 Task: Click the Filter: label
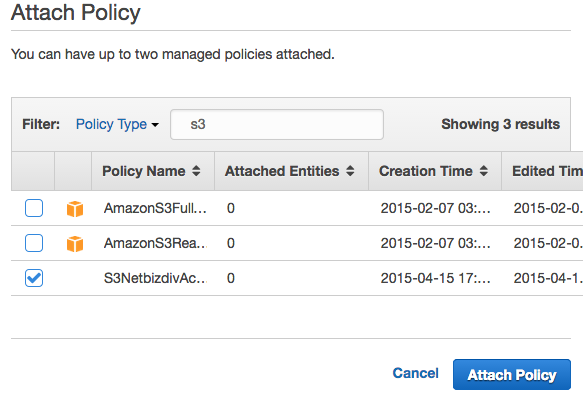point(41,124)
